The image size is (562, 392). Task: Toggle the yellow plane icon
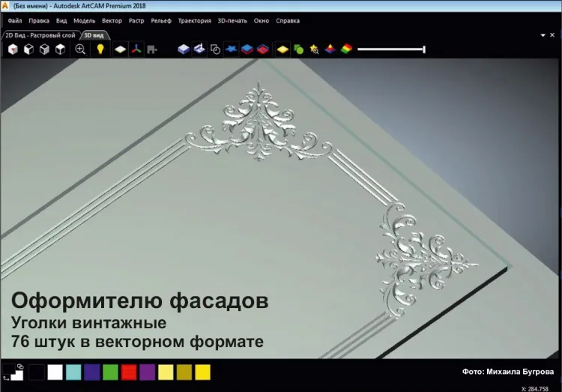[282, 49]
